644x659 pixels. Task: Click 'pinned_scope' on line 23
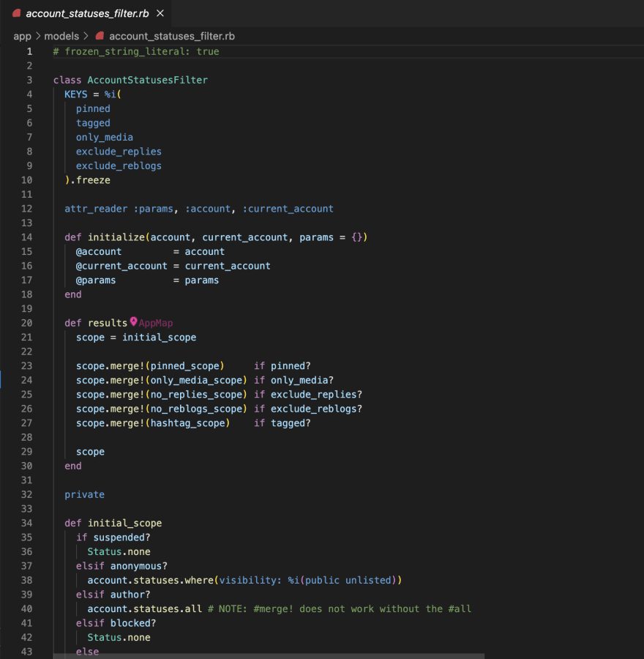tap(185, 365)
